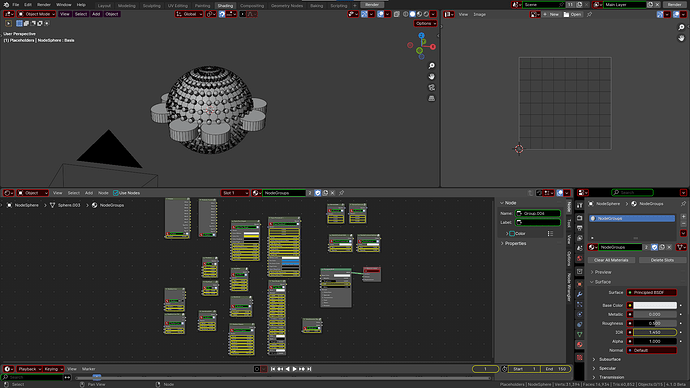Enable wireframe viewport shading

(406, 14)
